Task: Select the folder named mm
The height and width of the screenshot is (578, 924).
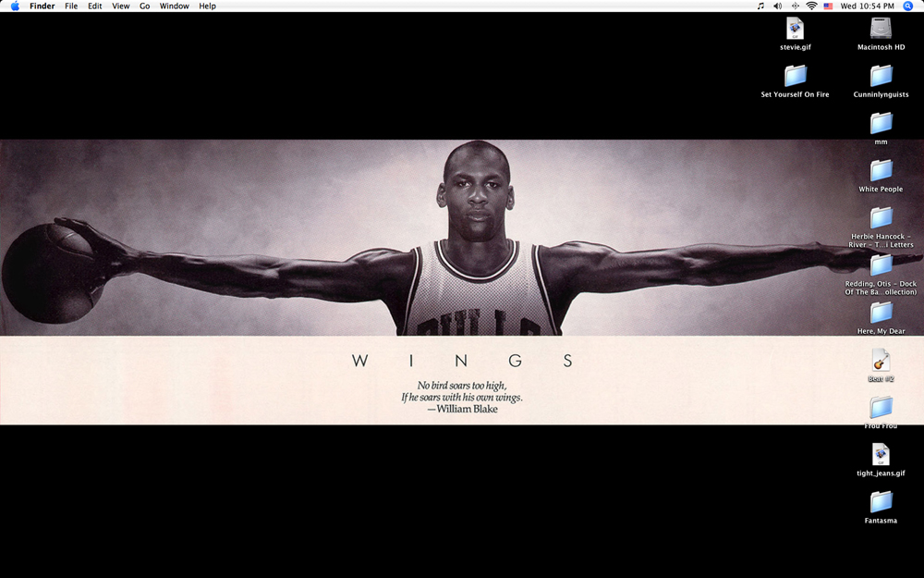Action: point(881,123)
